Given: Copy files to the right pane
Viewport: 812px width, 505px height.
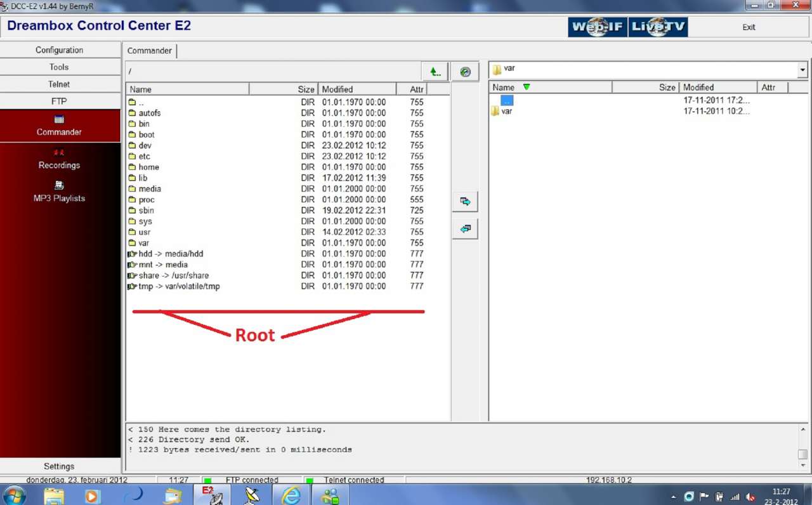Looking at the screenshot, I should (x=465, y=202).
